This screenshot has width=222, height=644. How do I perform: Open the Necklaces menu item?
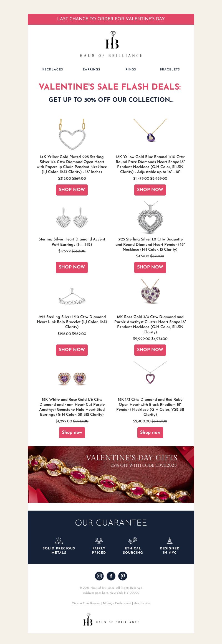click(52, 69)
